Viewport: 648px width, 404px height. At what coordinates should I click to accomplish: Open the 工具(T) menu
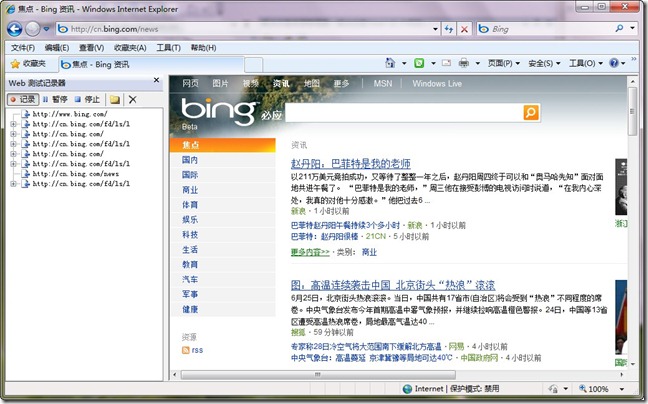[x=169, y=48]
